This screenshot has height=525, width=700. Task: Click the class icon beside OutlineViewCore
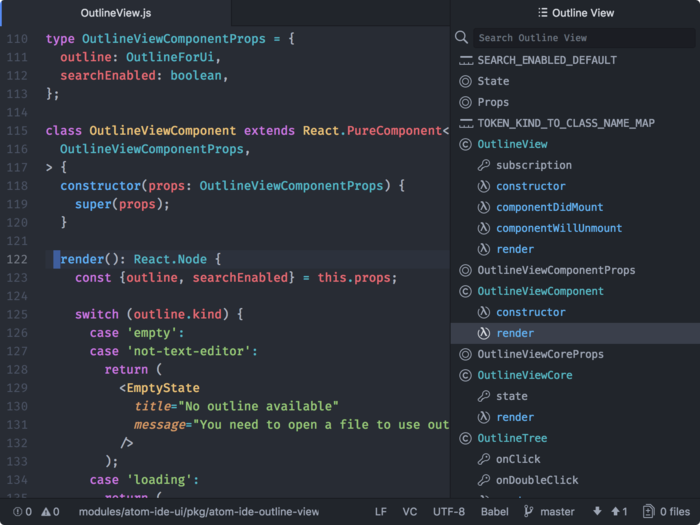tap(466, 375)
